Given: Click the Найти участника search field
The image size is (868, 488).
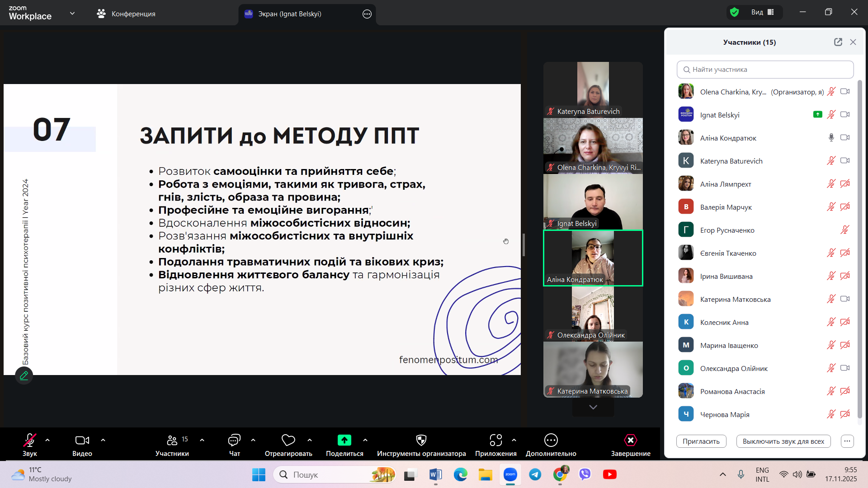Looking at the screenshot, I should (765, 70).
